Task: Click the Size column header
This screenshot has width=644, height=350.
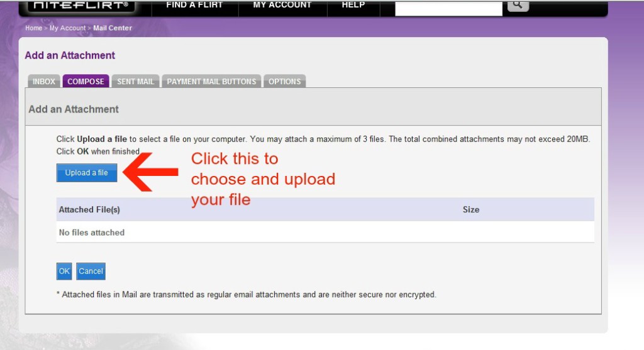Action: [x=471, y=210]
